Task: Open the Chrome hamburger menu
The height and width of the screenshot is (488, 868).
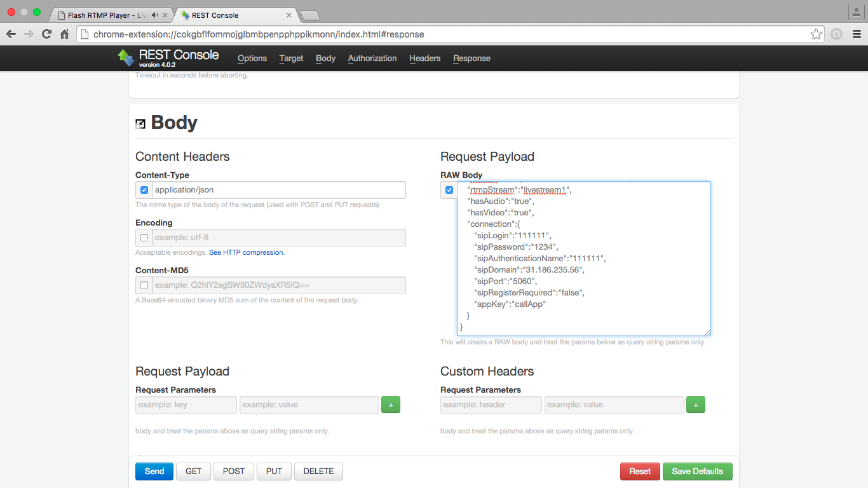Action: click(855, 34)
